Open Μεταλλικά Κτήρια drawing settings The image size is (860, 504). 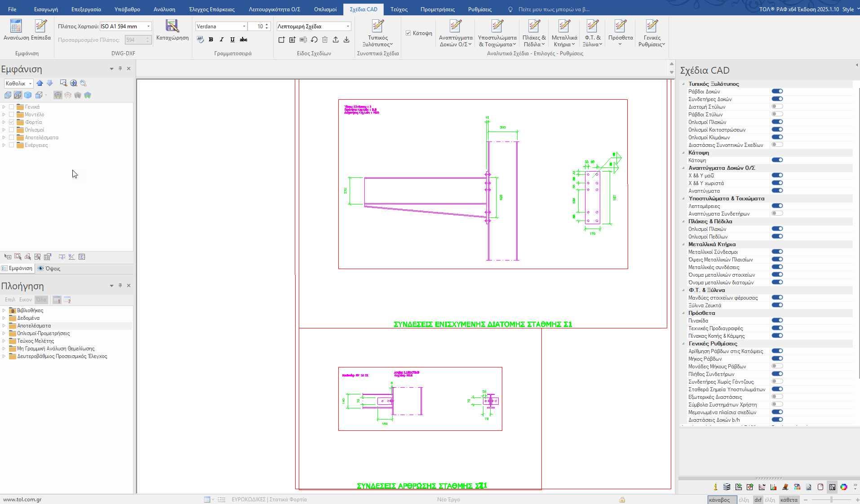(564, 33)
